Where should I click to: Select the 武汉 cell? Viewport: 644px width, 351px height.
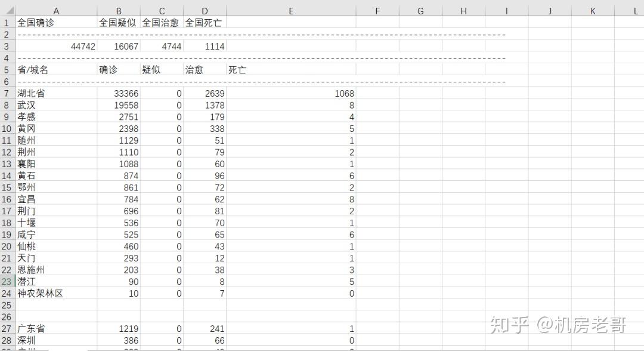[56, 105]
